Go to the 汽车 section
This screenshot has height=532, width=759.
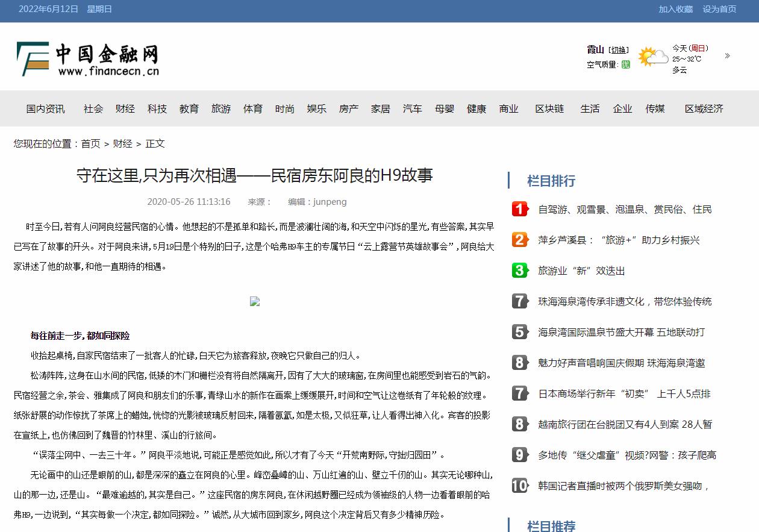click(413, 108)
